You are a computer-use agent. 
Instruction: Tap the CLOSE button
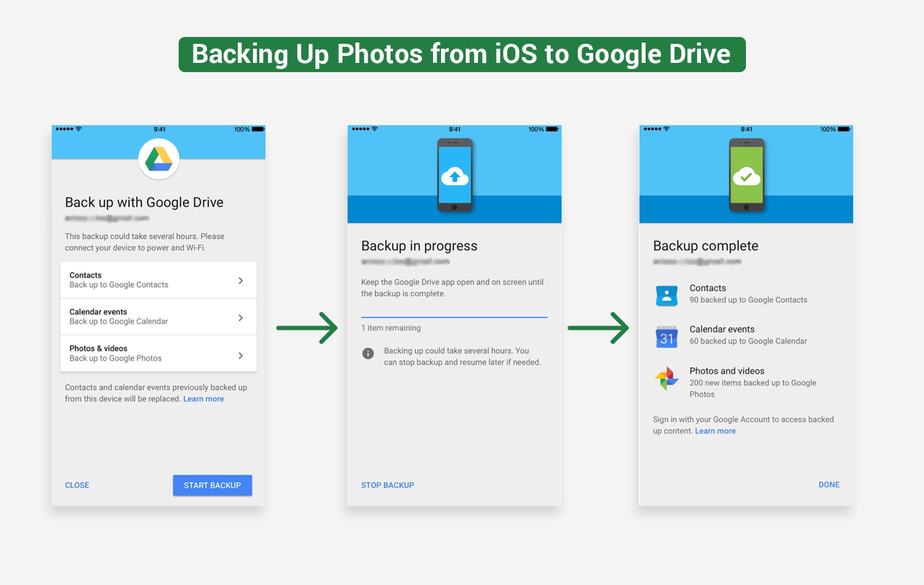pyautogui.click(x=77, y=485)
